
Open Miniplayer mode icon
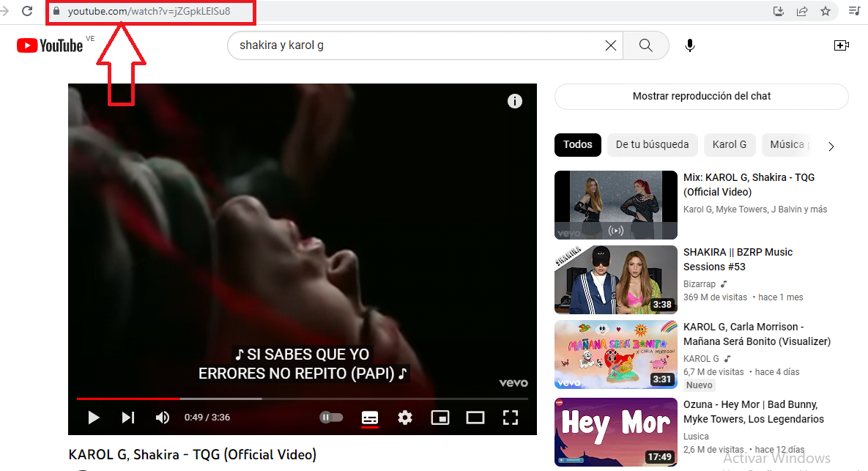[440, 418]
